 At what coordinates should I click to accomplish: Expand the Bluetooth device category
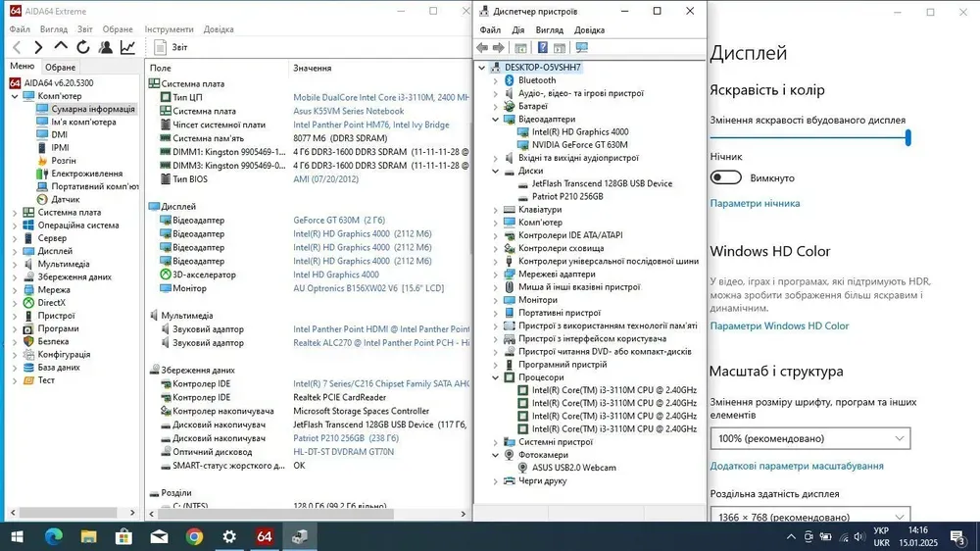pyautogui.click(x=496, y=80)
